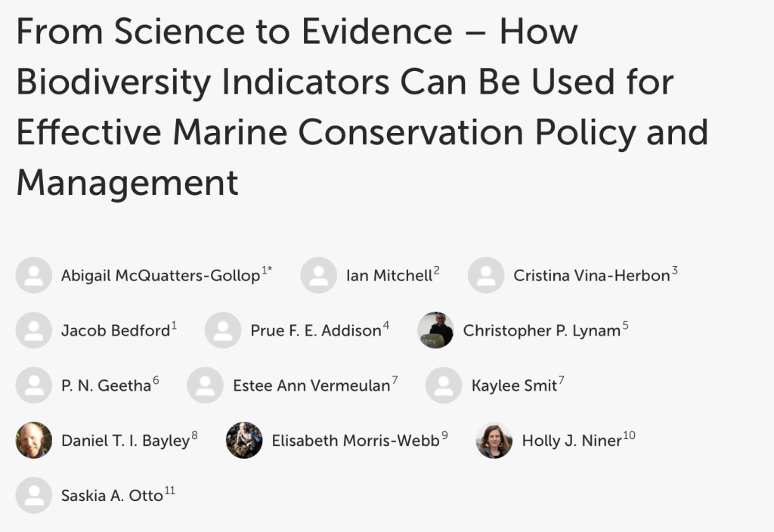Open Christopher P. Lynam's profile photo
Viewport: 774px width, 532px height.
tap(435, 330)
